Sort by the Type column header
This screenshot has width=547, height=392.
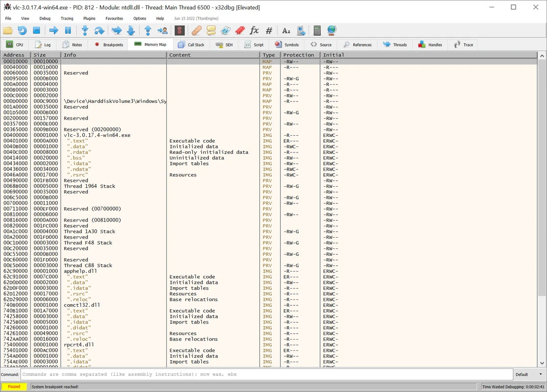pos(270,55)
